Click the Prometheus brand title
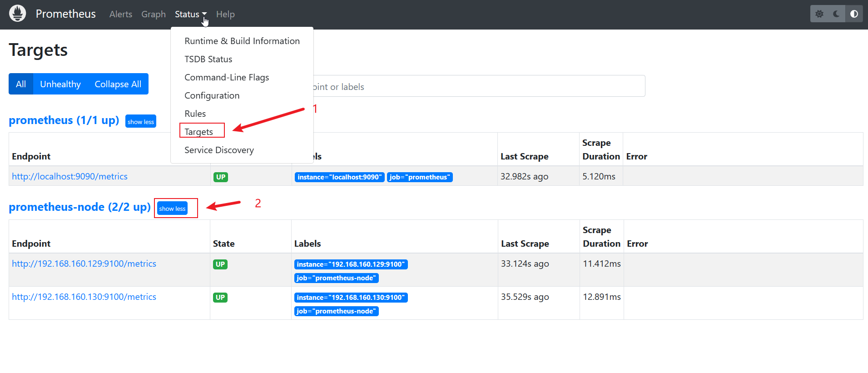The height and width of the screenshot is (373, 868). [x=66, y=14]
